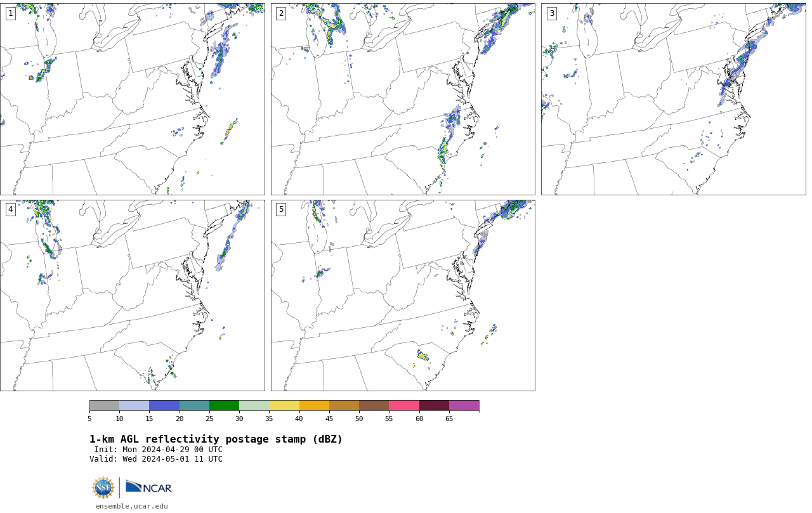Click the yellow 35-40 dBZ swatch
This screenshot has height=513, width=812.
click(284, 406)
